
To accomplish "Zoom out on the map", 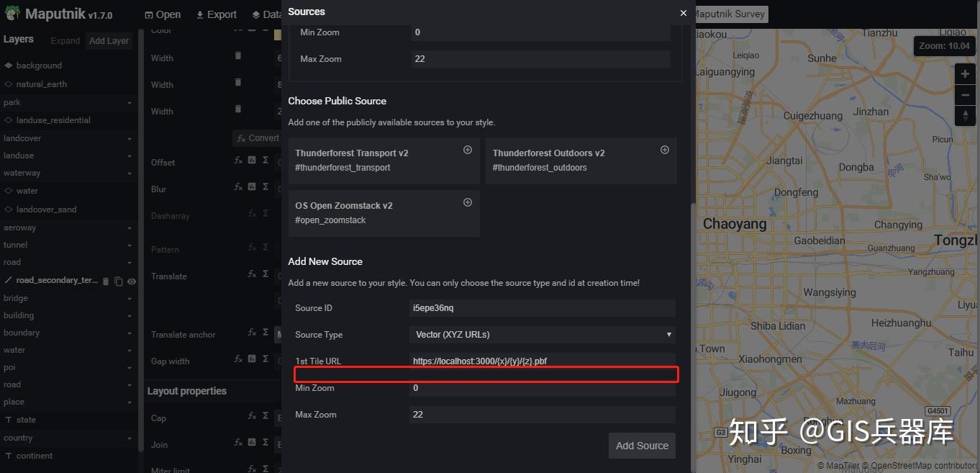I will (x=965, y=95).
